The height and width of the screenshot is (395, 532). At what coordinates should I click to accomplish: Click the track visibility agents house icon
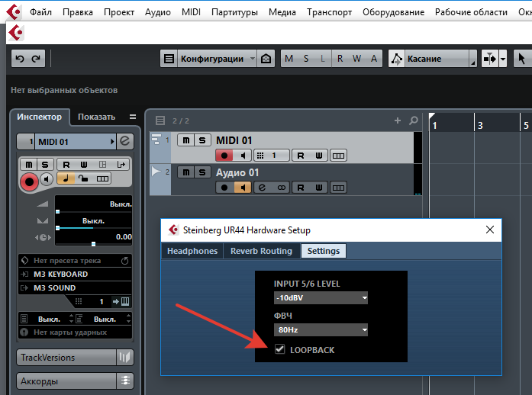(266, 59)
